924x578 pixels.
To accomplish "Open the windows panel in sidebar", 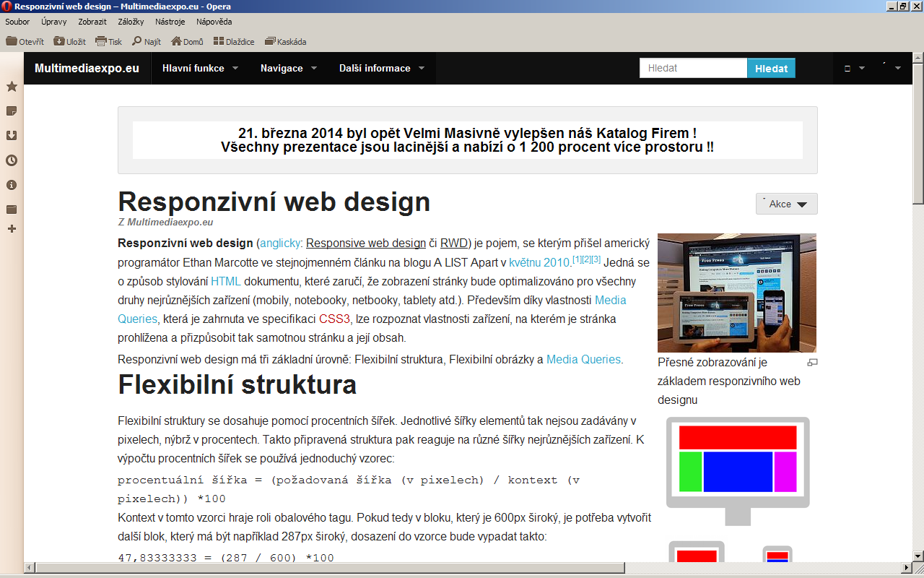I will coord(12,210).
